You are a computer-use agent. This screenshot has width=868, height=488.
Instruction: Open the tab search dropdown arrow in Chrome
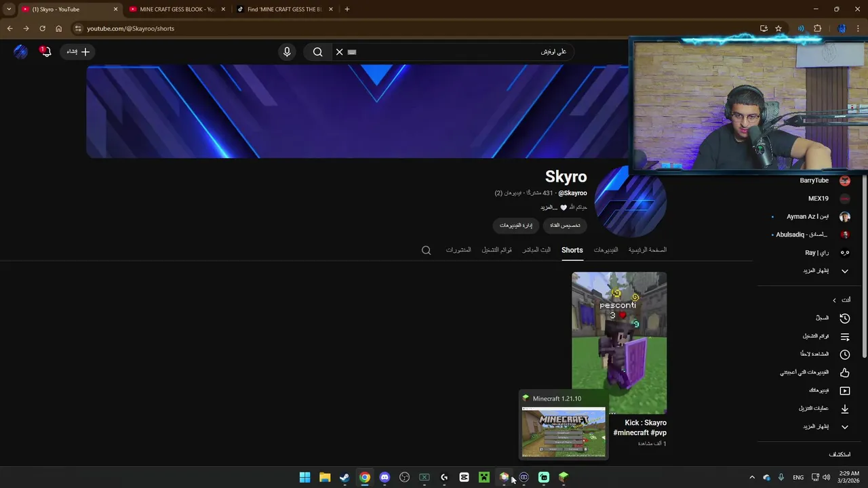[x=9, y=9]
